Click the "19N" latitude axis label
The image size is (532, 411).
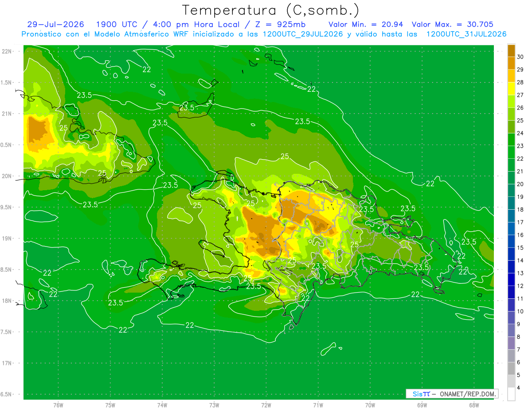click(x=7, y=239)
